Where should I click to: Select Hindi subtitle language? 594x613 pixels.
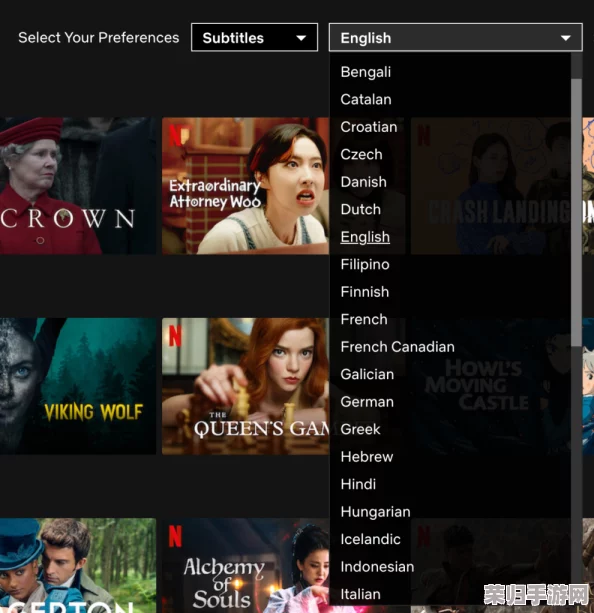[358, 484]
